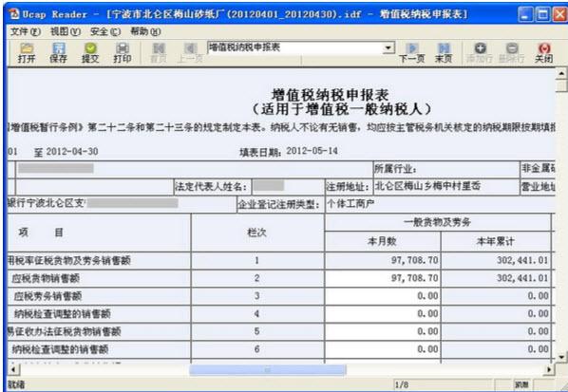The height and width of the screenshot is (392, 568).
Task: Click 本月数 cell for row 4
Action: (383, 314)
